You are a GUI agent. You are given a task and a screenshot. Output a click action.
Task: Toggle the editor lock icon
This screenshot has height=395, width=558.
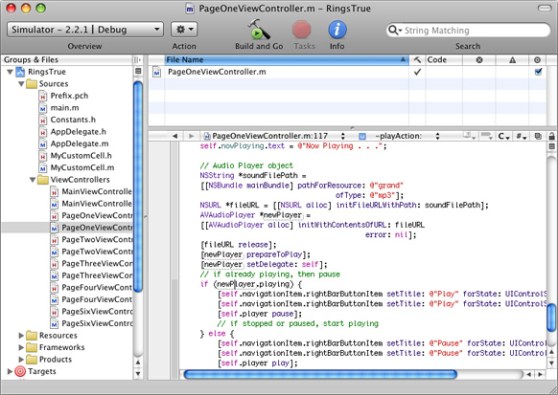point(552,136)
